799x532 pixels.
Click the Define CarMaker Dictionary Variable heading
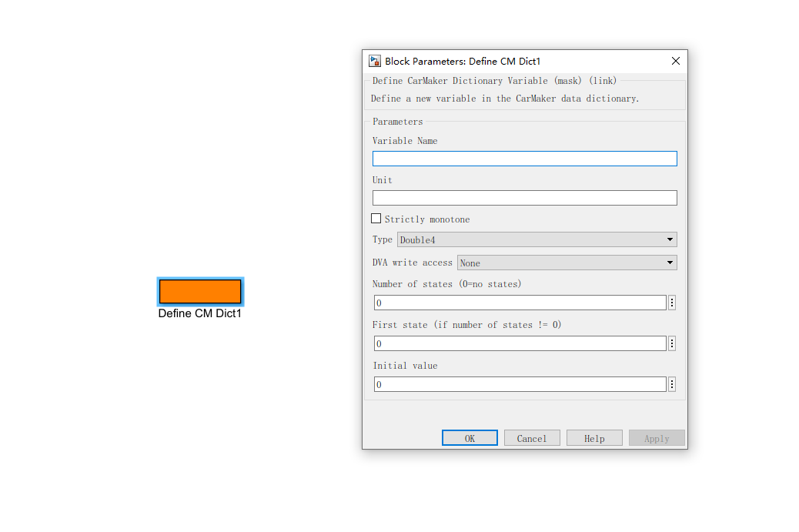494,81
